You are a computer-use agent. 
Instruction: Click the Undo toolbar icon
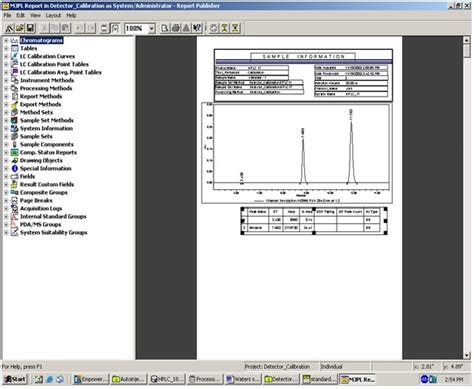[x=80, y=28]
